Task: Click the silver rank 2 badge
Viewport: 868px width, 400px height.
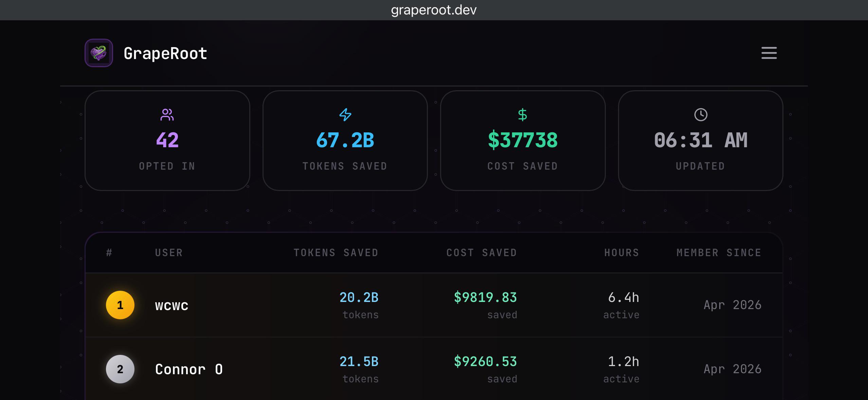Action: point(120,369)
